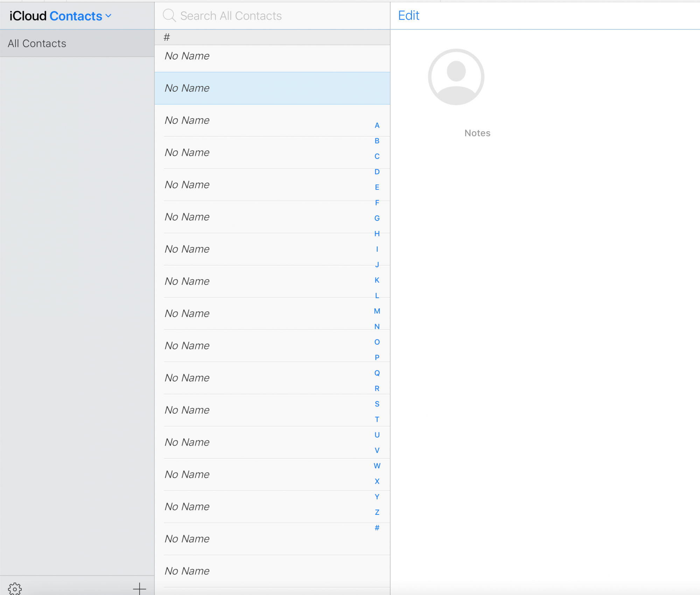The width and height of the screenshot is (700, 595).
Task: Jump to # symbol in alphabet index
Action: coord(377,528)
